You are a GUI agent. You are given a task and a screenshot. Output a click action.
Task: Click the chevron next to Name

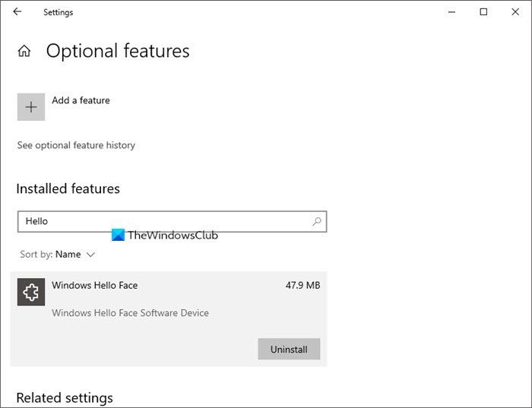(90, 255)
